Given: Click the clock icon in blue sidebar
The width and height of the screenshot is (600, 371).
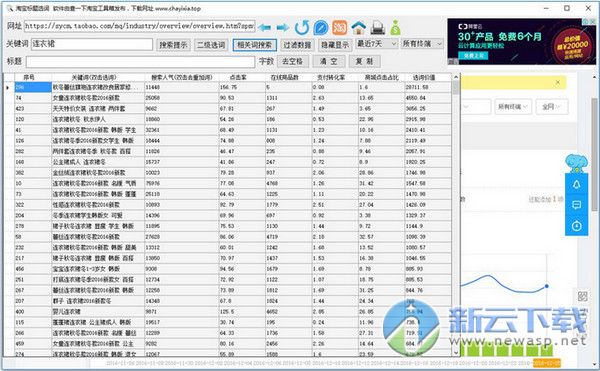Looking at the screenshot, I should pyautogui.click(x=576, y=226).
